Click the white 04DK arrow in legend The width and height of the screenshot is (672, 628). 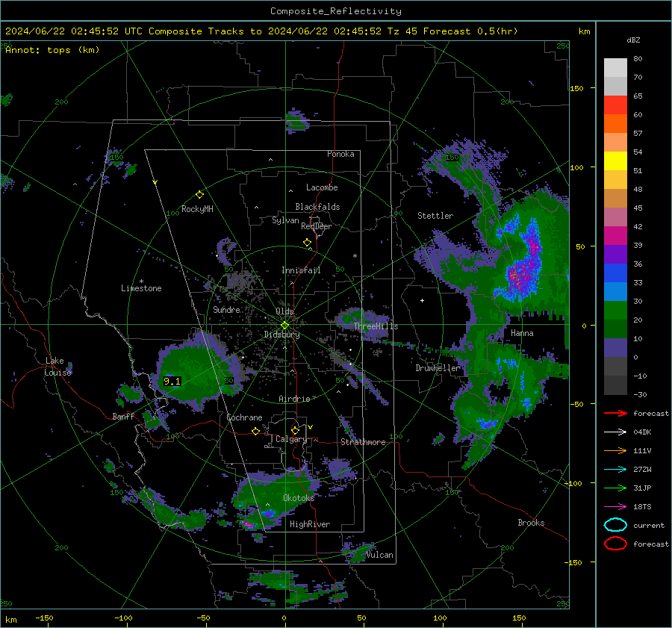[x=615, y=432]
